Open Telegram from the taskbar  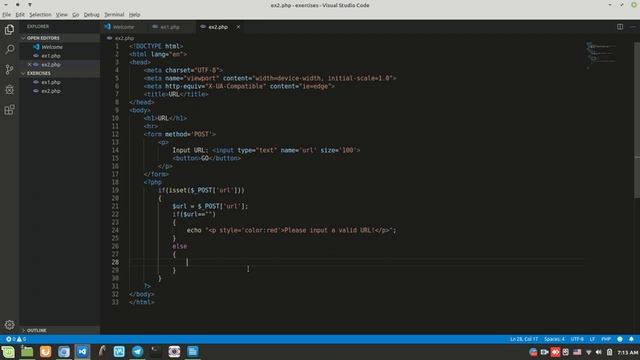point(138,351)
